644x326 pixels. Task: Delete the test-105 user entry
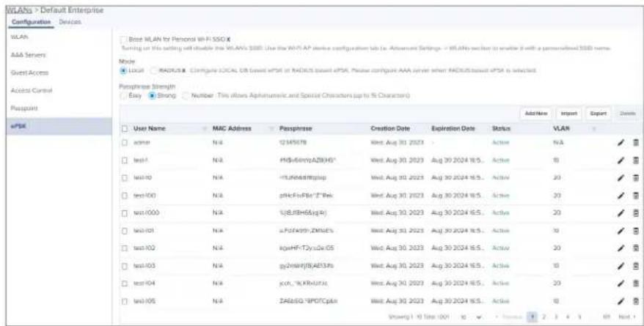tap(636, 301)
